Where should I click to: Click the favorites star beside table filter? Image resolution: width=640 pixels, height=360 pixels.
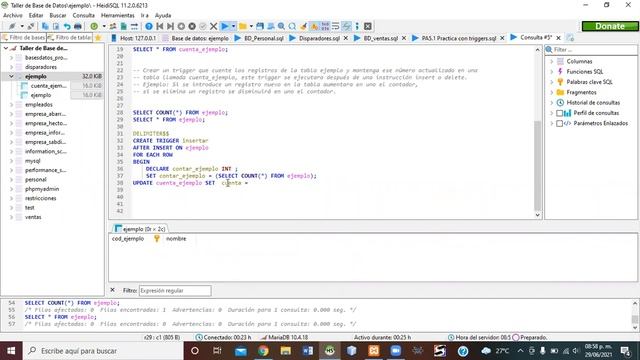pos(98,38)
